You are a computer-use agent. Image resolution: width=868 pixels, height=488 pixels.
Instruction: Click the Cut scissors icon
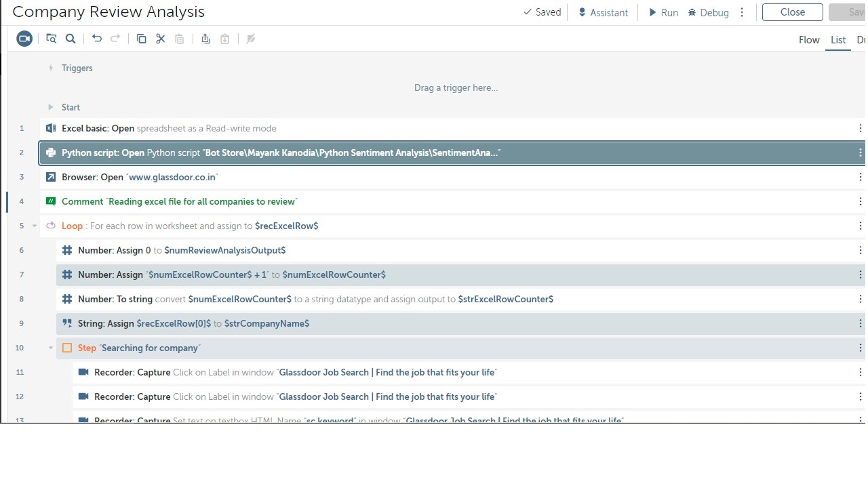160,39
